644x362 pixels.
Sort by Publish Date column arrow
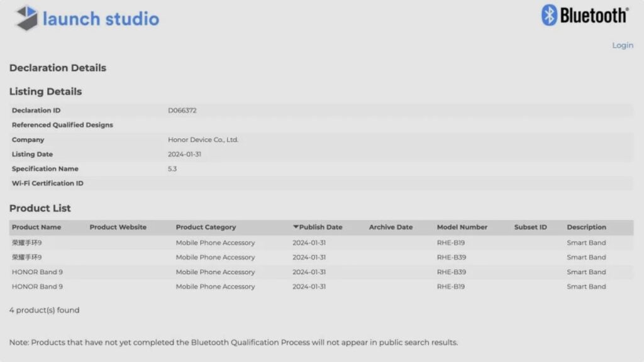[296, 227]
